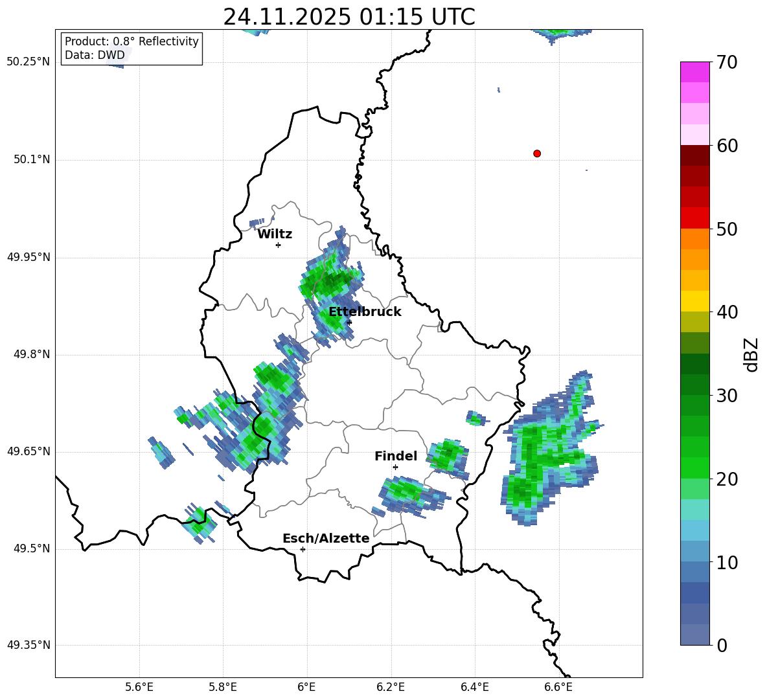Click the yellow colorbar segment at 40 dBZ

694,301
